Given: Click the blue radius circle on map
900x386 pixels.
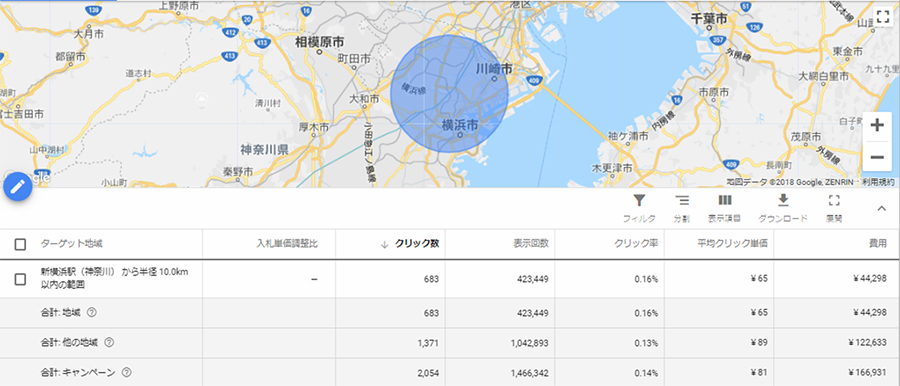Looking at the screenshot, I should (449, 94).
